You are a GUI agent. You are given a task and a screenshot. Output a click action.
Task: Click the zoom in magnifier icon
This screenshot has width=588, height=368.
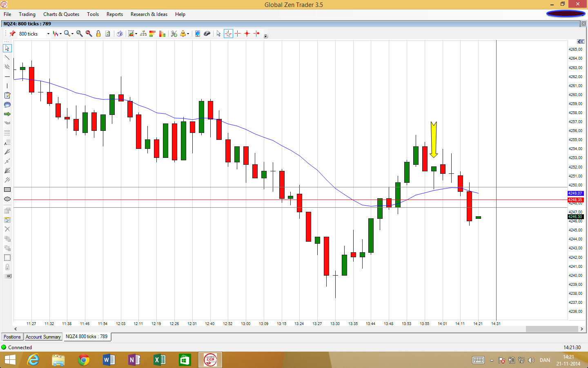pos(79,34)
